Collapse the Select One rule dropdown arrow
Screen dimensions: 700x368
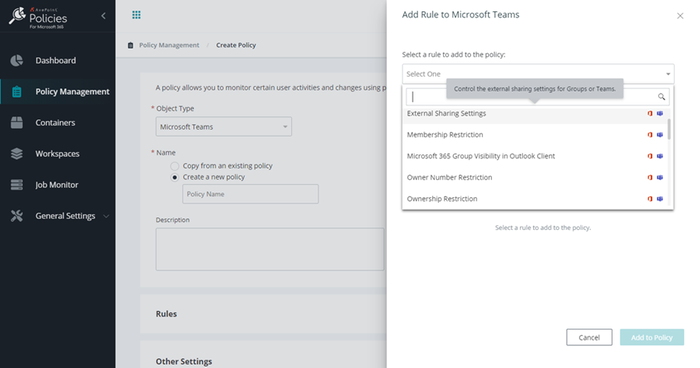pyautogui.click(x=668, y=74)
